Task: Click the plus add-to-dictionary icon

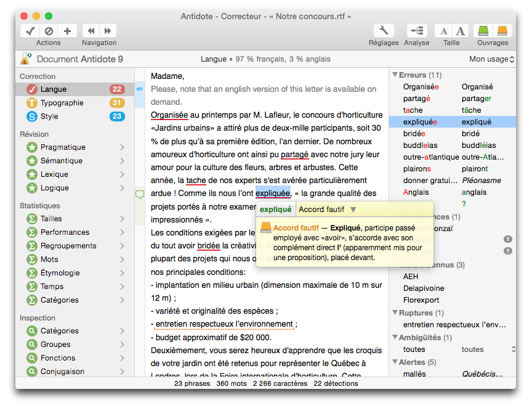Action: 68,31
